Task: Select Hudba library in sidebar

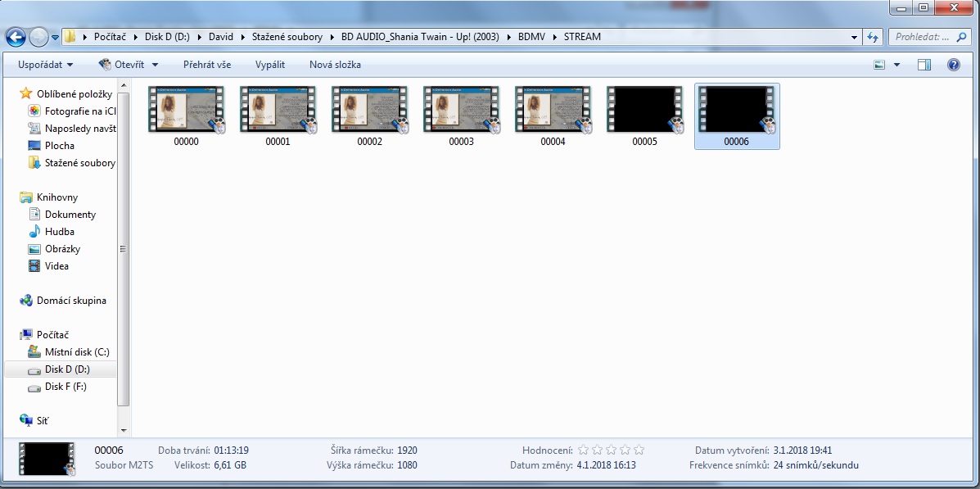Action: pyautogui.click(x=59, y=232)
